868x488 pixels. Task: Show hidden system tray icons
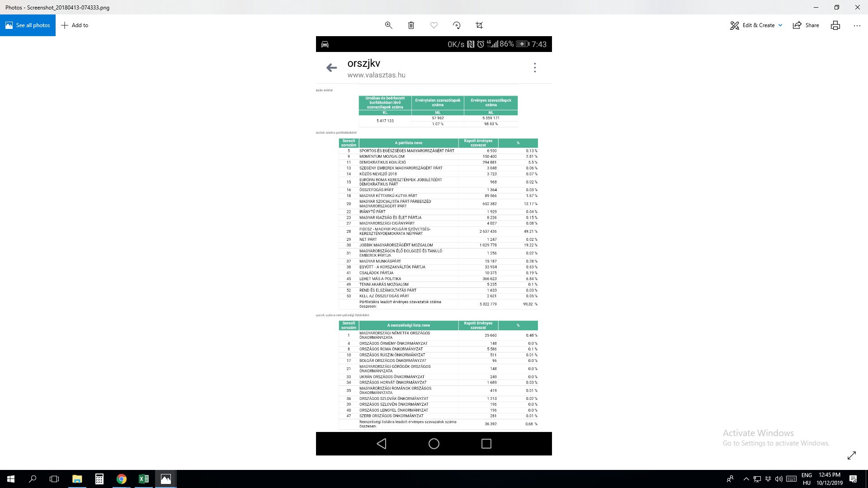tap(746, 479)
